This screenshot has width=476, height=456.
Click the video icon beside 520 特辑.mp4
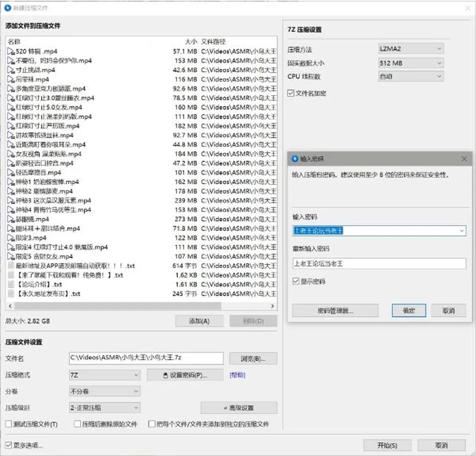[11, 52]
